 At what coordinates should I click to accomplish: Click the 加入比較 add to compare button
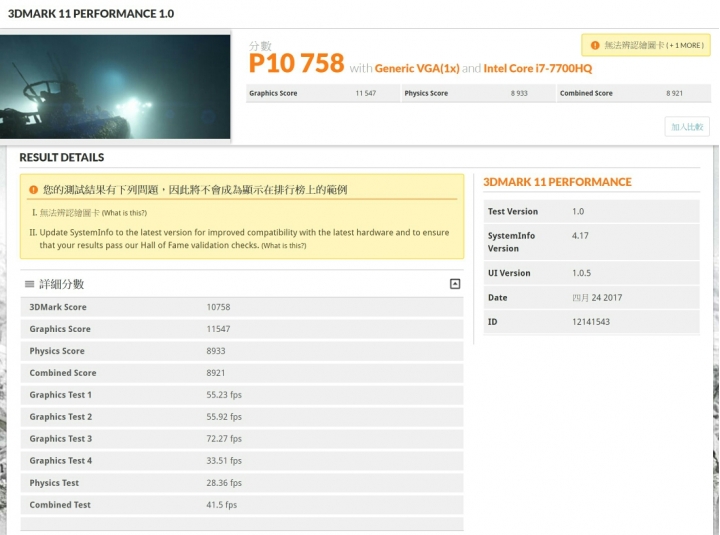686,127
